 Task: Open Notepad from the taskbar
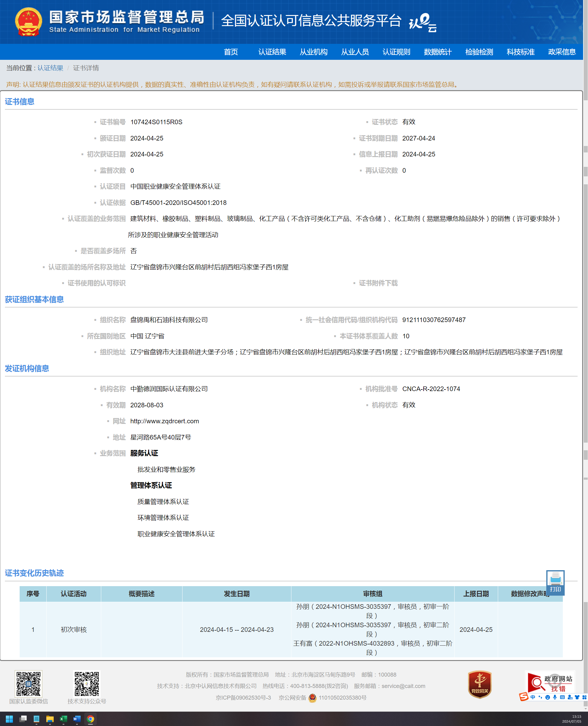point(36,719)
